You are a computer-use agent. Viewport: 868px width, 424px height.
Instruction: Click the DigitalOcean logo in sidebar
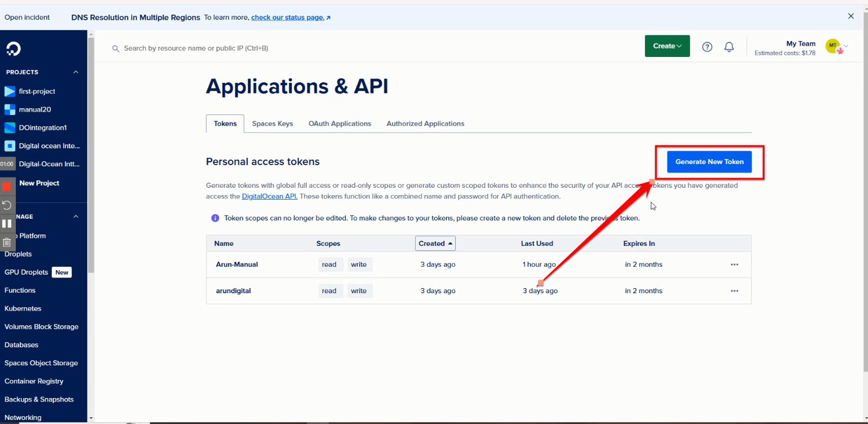pyautogui.click(x=14, y=49)
